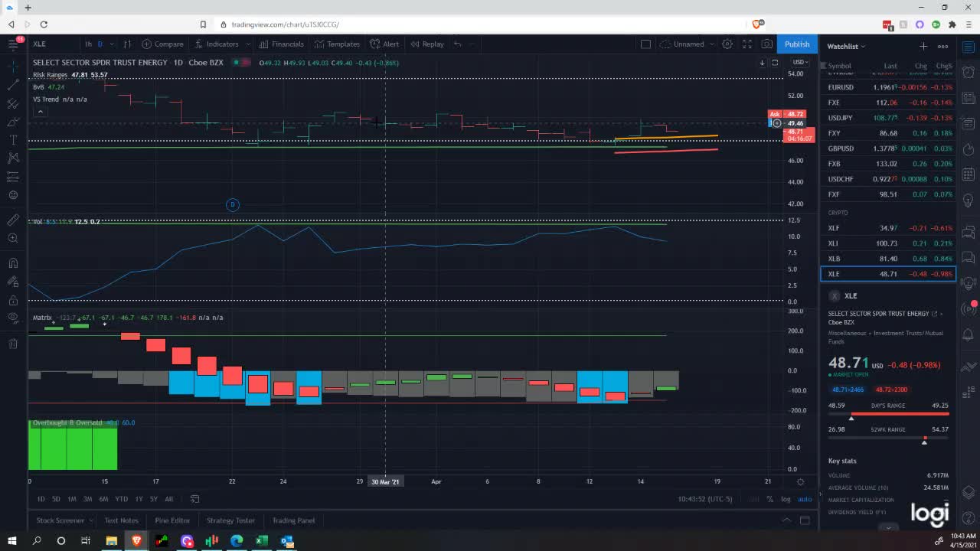Open the Text Notes tab

(121, 520)
